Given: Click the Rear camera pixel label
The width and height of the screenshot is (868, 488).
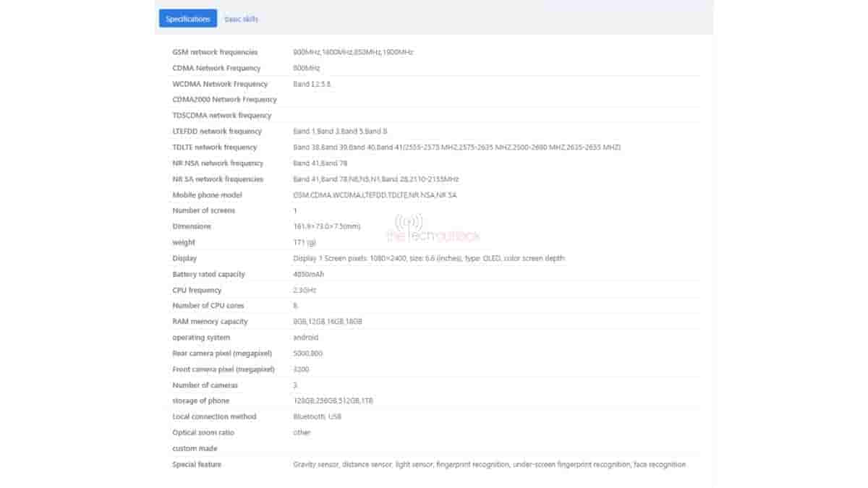Looking at the screenshot, I should (222, 354).
